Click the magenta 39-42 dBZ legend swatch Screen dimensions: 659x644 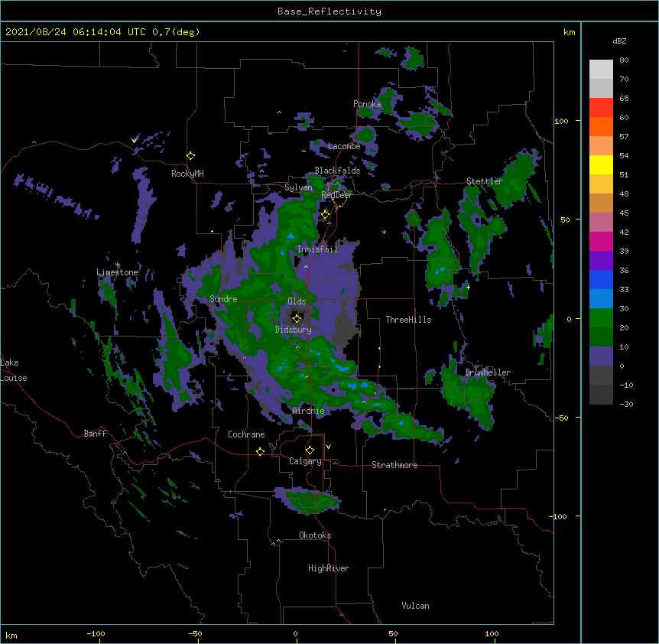tap(601, 241)
